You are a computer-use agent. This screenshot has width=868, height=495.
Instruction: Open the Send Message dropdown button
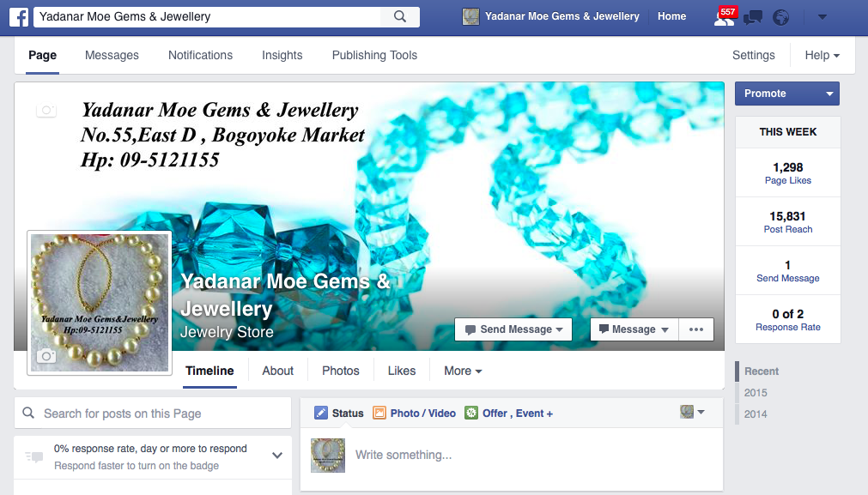[513, 329]
